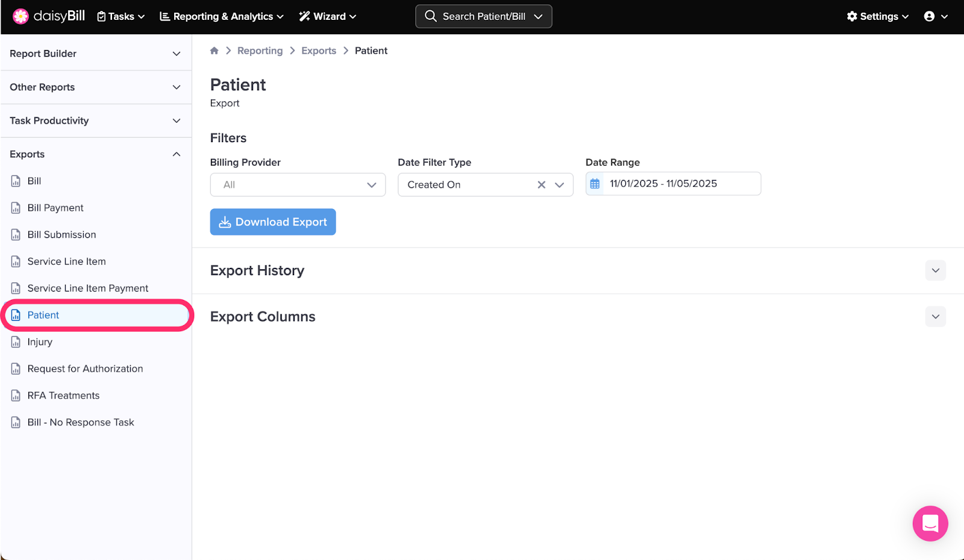Open the Tasks menu
The height and width of the screenshot is (560, 964).
[x=121, y=16]
